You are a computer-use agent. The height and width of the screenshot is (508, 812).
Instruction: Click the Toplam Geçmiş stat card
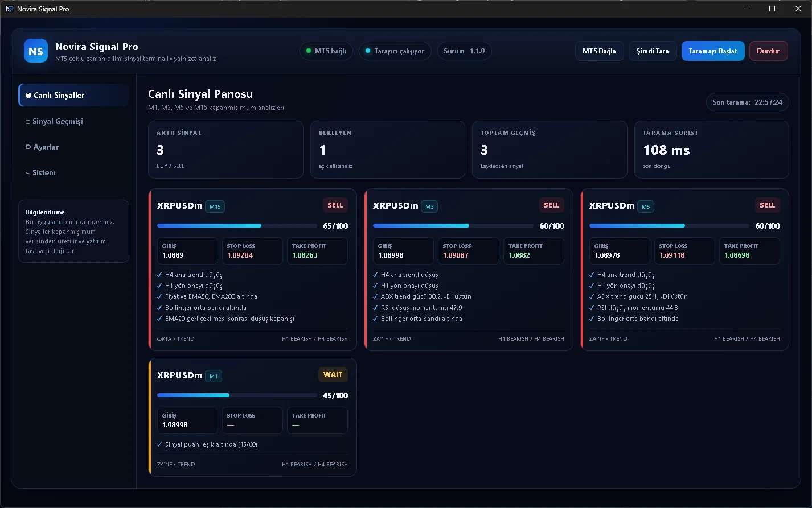coord(549,150)
